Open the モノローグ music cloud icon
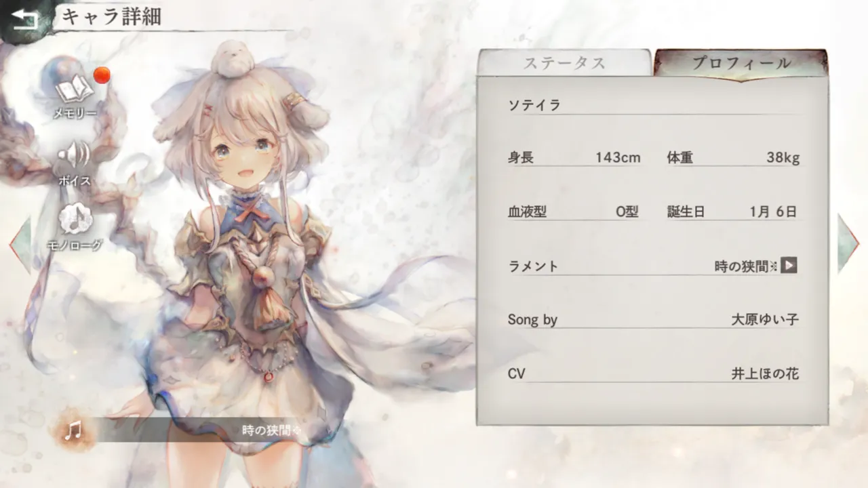 coord(75,220)
